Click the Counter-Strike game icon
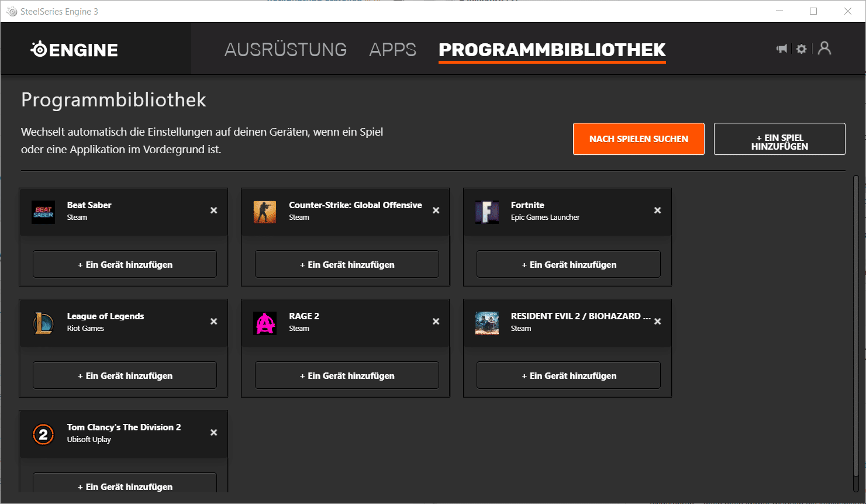 pyautogui.click(x=265, y=212)
